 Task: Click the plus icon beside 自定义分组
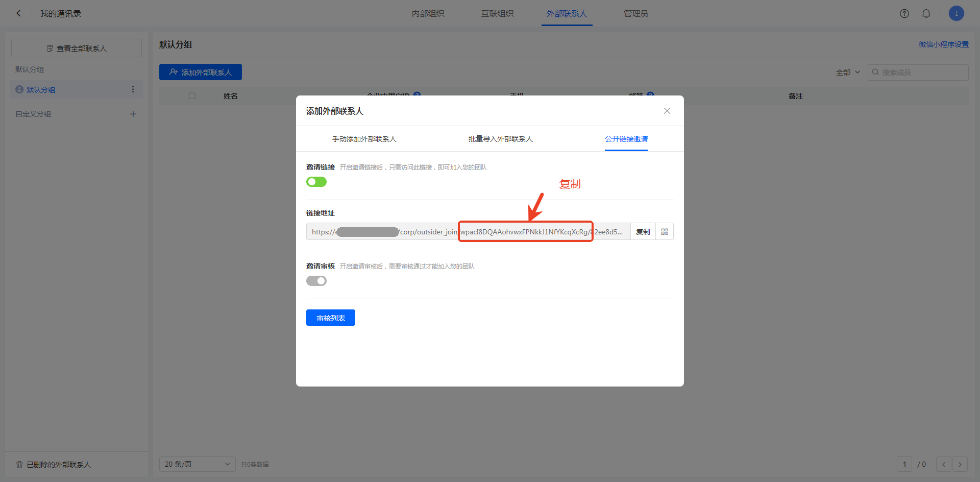click(x=133, y=114)
